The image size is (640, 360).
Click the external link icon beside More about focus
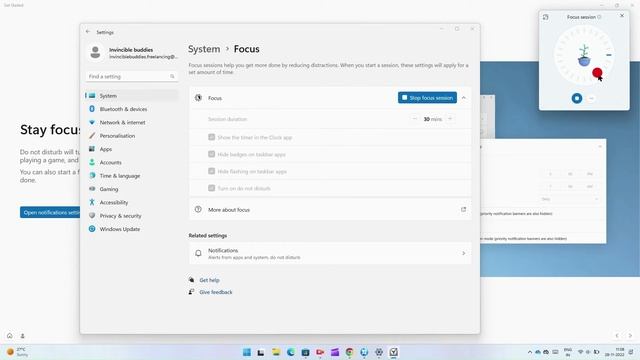(464, 209)
